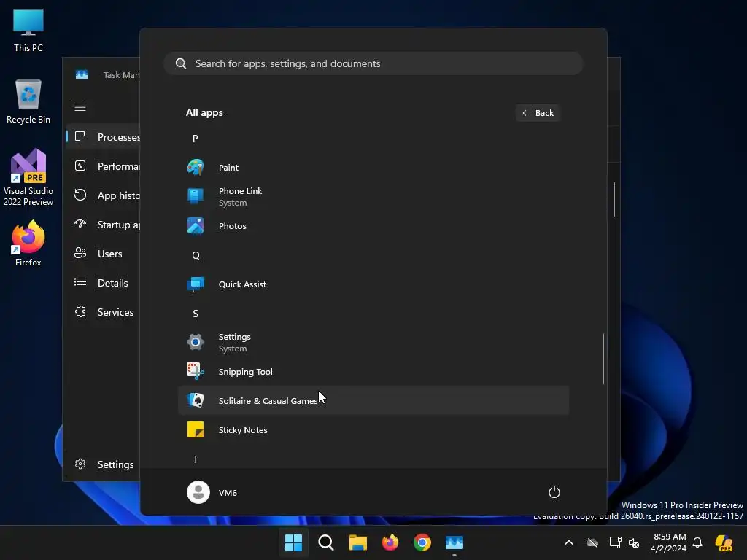The image size is (747, 560).
Task: Start Quick Assist
Action: click(373, 284)
